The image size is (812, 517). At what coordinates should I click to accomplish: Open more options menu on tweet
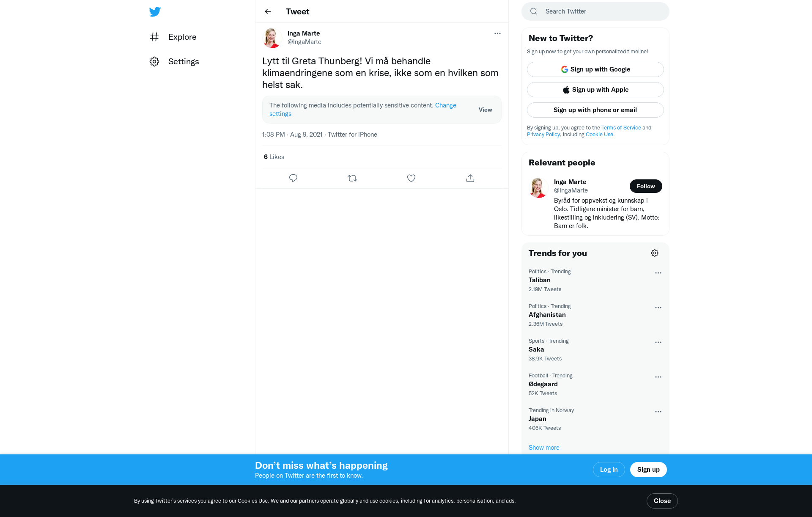pyautogui.click(x=497, y=33)
